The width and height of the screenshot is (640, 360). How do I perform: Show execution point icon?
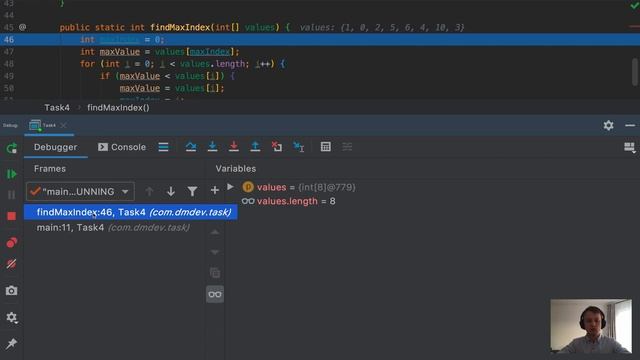pyautogui.click(x=163, y=147)
